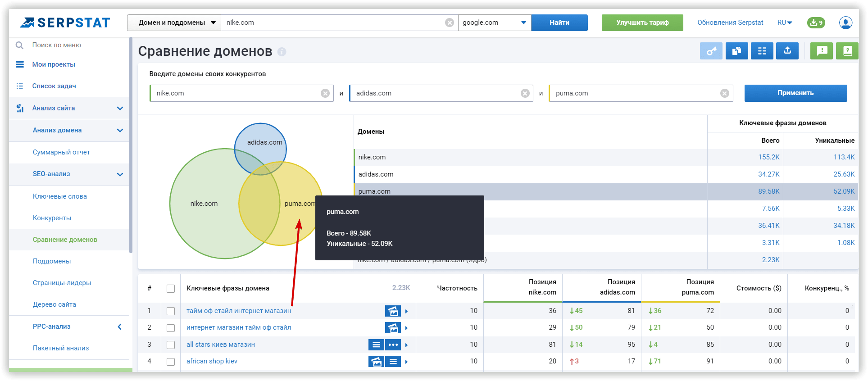
Task: Open Конкуренты menu item
Action: (52, 218)
